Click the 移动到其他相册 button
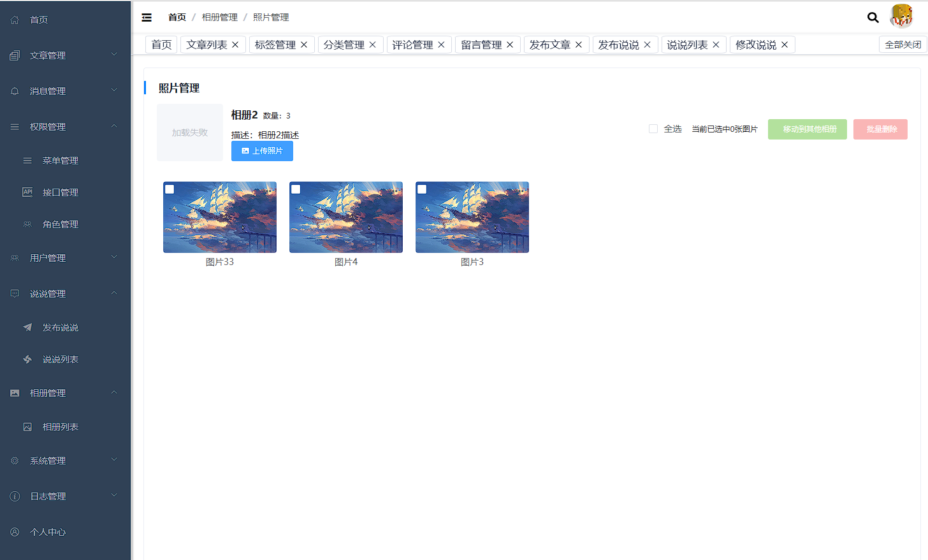This screenshot has height=560, width=928. coord(808,129)
